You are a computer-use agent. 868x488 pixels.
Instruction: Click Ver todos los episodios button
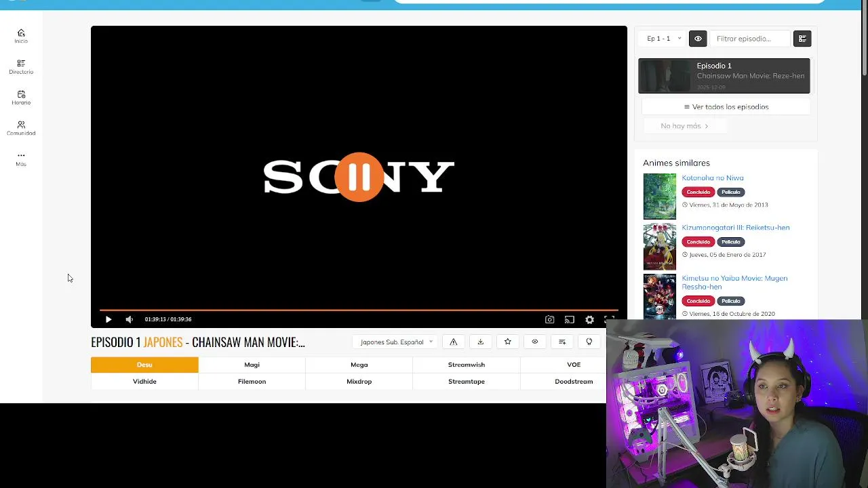tap(726, 107)
